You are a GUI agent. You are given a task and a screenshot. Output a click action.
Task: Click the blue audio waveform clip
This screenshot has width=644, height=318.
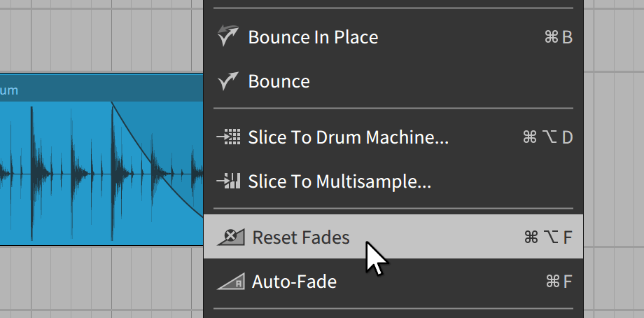[x=63, y=175]
